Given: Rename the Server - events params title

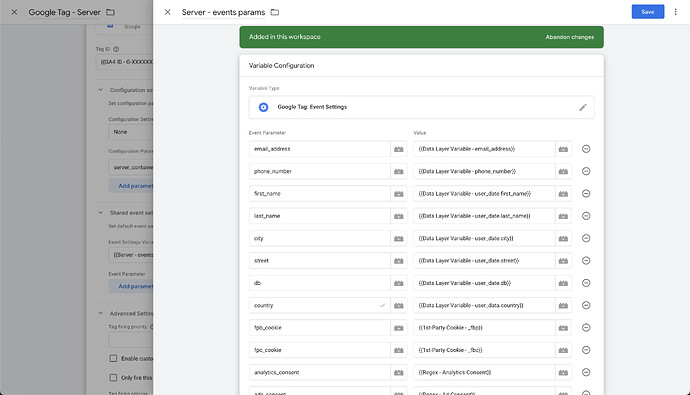Looking at the screenshot, I should tap(224, 12).
